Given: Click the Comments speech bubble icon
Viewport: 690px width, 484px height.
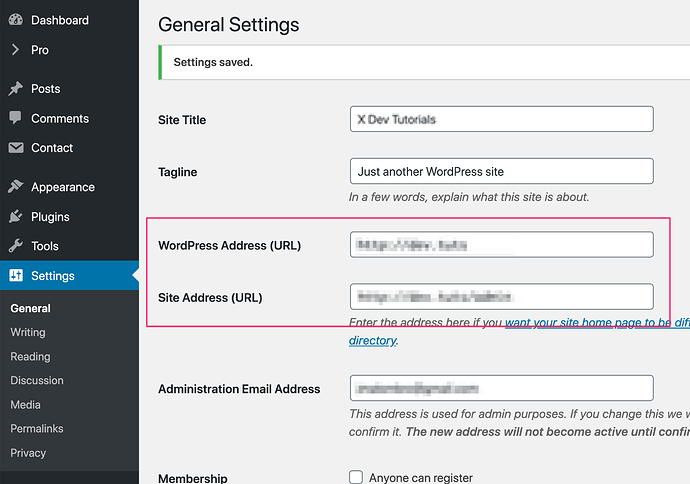Looking at the screenshot, I should (15, 118).
